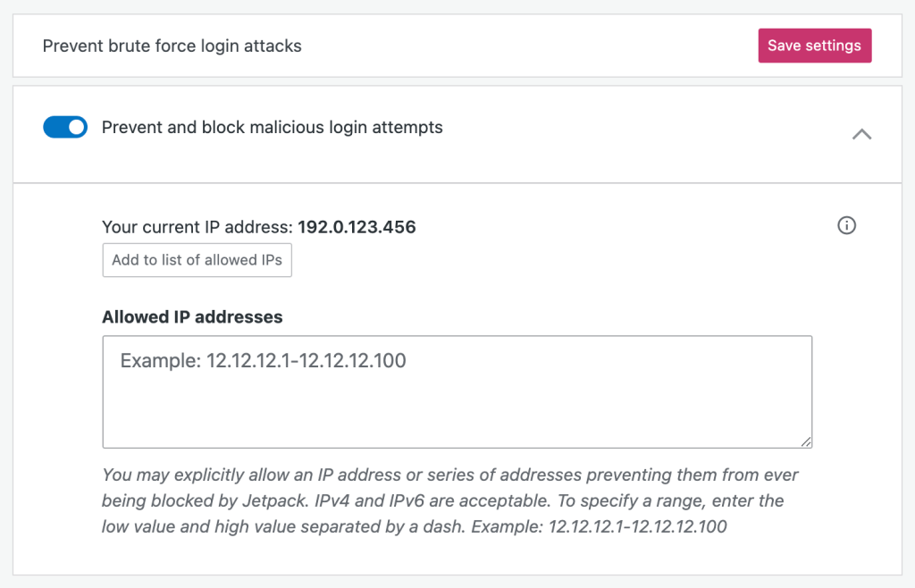Click the You may explicitly allow sentence start
Screen dimensions: 915x588
(x=179, y=475)
